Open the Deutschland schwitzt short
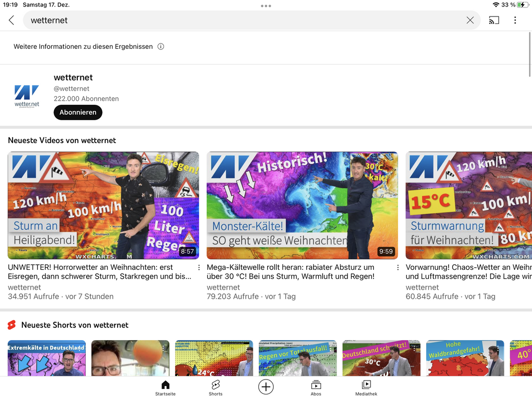The image size is (532, 399). [x=381, y=358]
